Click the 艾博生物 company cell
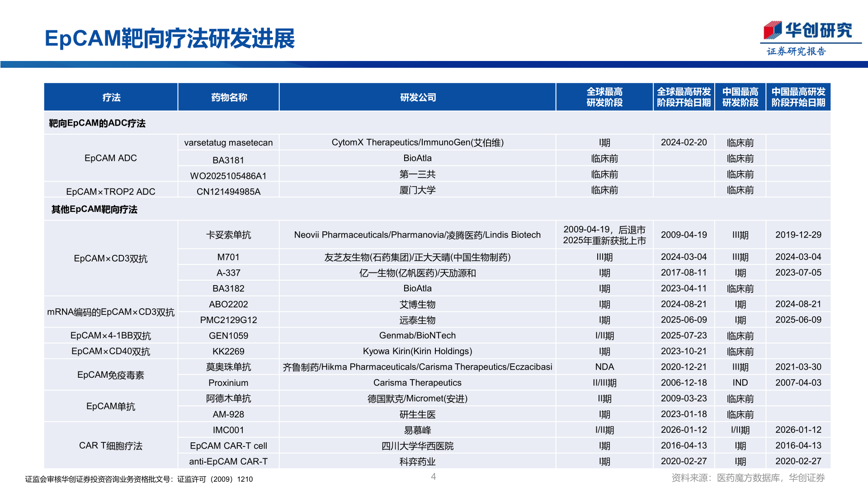 point(418,304)
